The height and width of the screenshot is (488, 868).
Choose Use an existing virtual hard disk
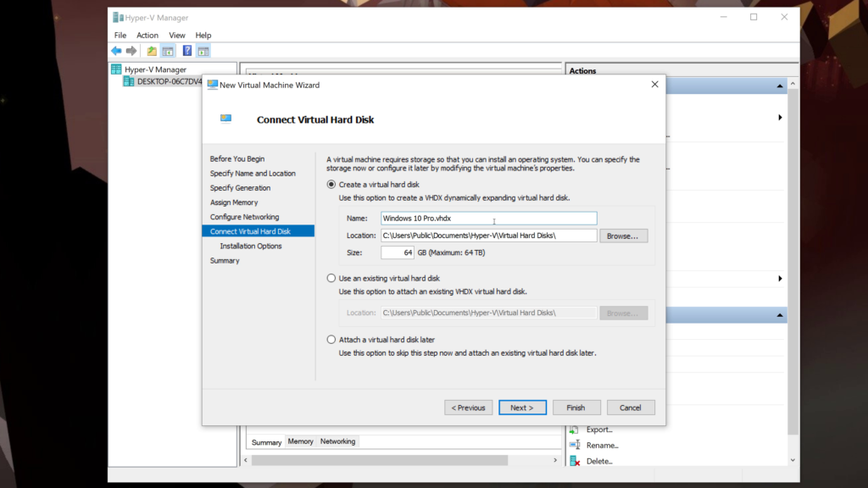331,278
